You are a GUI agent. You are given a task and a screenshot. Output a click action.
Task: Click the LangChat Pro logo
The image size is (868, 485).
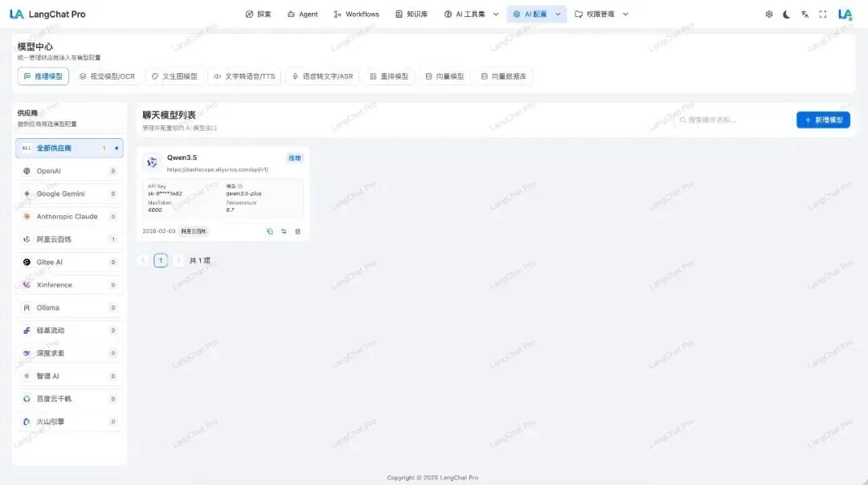(47, 14)
